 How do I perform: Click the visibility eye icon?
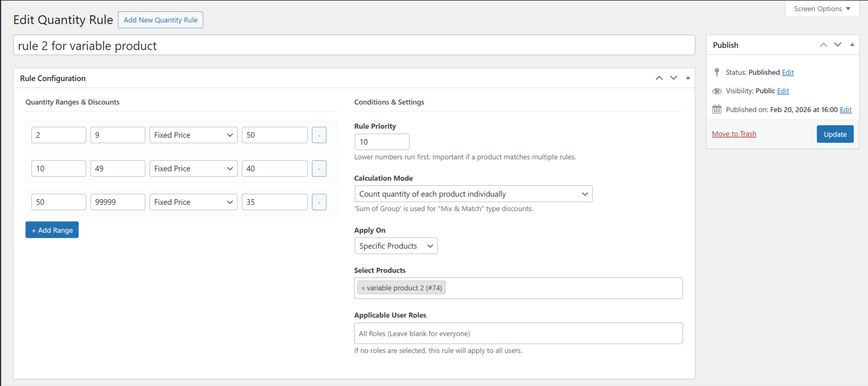(x=717, y=91)
